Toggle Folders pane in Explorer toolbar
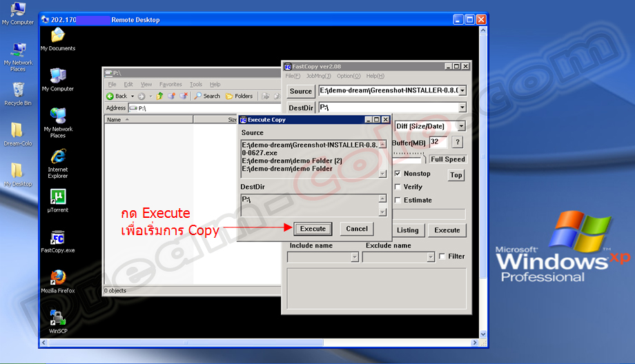This screenshot has height=364, width=635. click(240, 96)
